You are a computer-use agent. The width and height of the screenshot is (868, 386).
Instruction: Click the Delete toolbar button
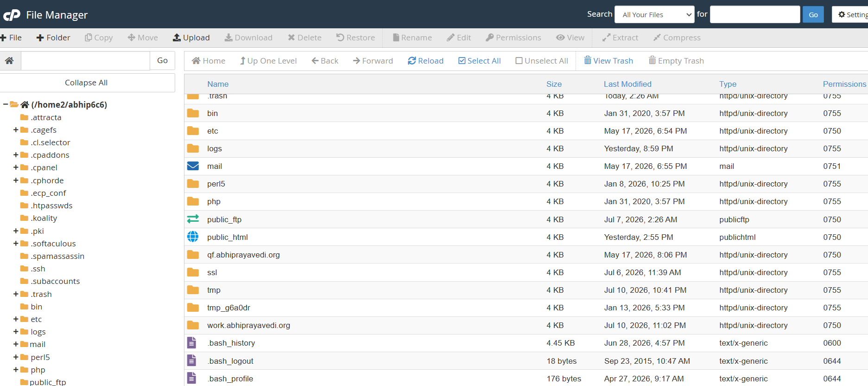pyautogui.click(x=304, y=38)
